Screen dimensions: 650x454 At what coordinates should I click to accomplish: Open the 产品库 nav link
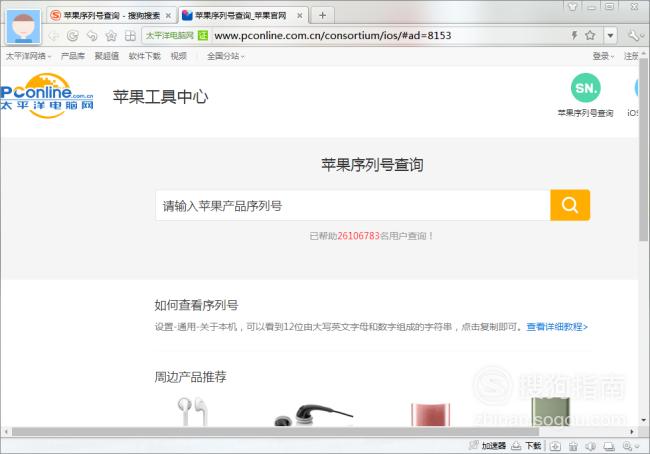tap(73, 56)
